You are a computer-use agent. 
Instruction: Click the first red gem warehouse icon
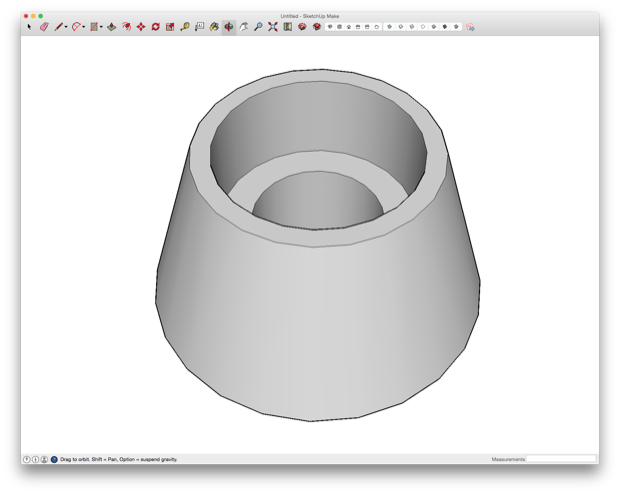302,27
